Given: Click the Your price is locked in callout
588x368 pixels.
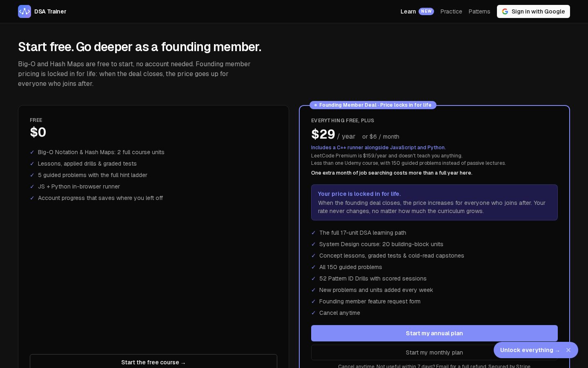Looking at the screenshot, I should click(434, 202).
